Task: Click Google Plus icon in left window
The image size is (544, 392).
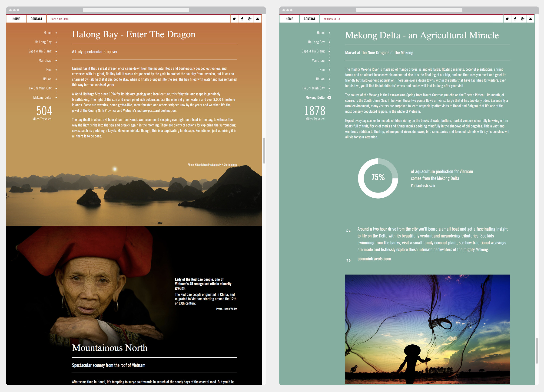Action: click(250, 19)
